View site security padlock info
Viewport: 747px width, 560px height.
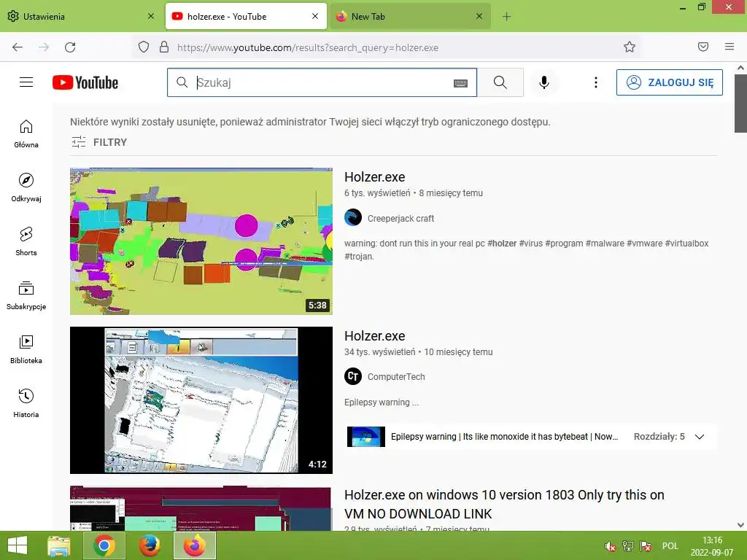pos(164,47)
